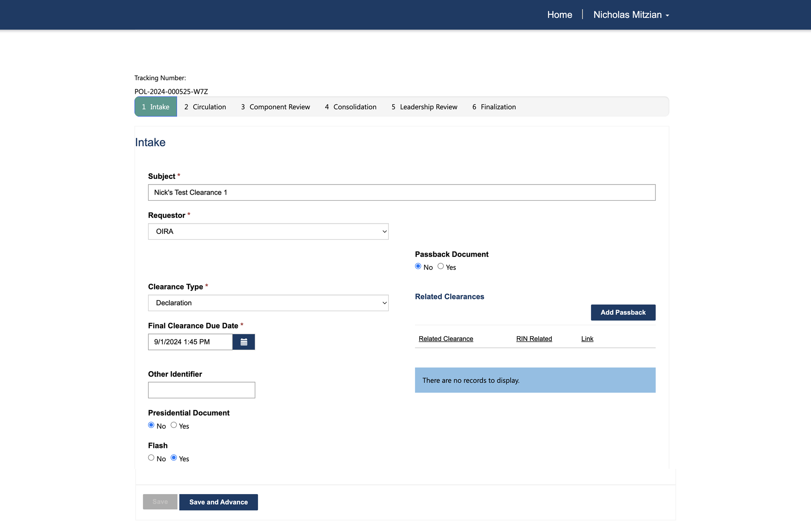Image resolution: width=811 pixels, height=532 pixels.
Task: Switch to Component Review step
Action: click(275, 107)
